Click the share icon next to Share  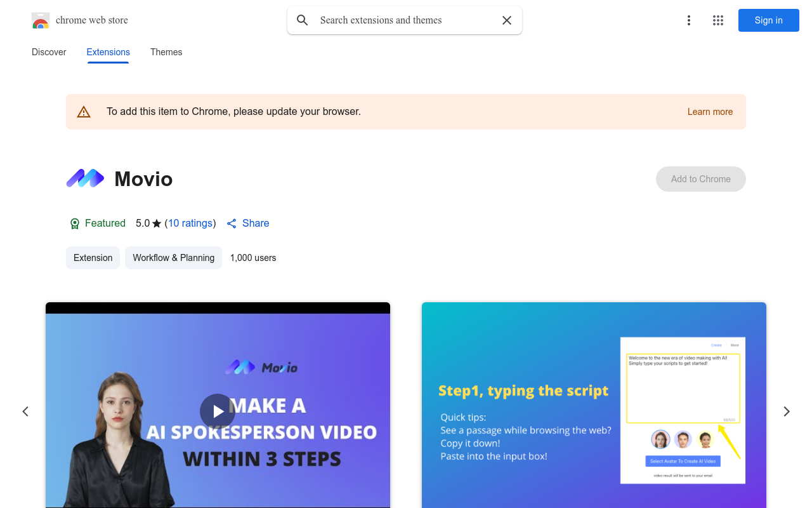pyautogui.click(x=232, y=224)
